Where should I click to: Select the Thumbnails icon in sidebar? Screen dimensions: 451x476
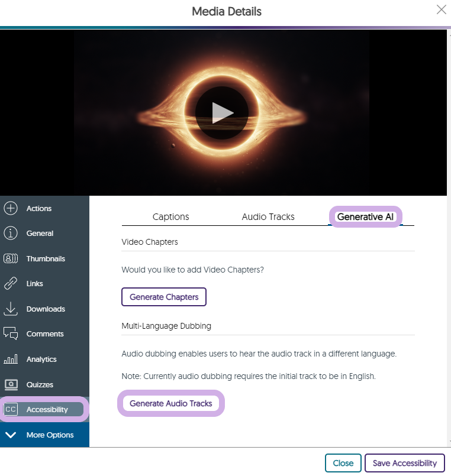(11, 258)
